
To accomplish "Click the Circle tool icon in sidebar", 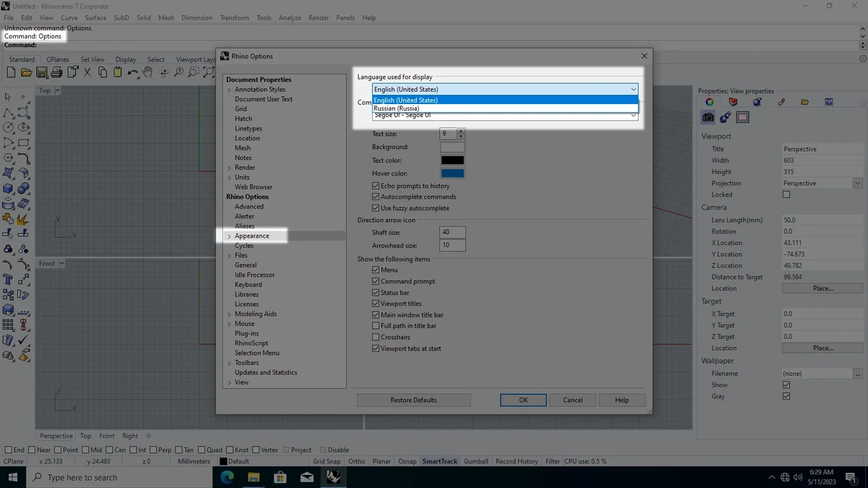I will (9, 128).
